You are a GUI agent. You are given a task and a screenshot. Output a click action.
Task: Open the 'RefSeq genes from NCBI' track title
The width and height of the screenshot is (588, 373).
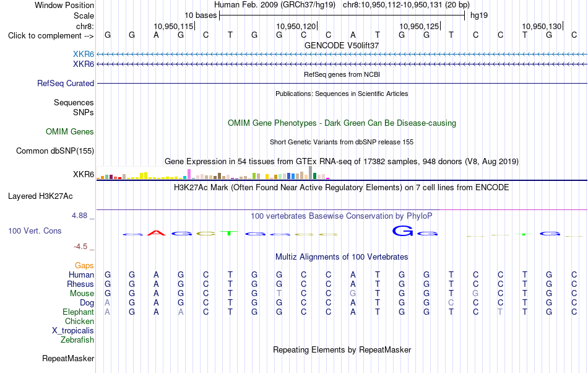(x=342, y=74)
